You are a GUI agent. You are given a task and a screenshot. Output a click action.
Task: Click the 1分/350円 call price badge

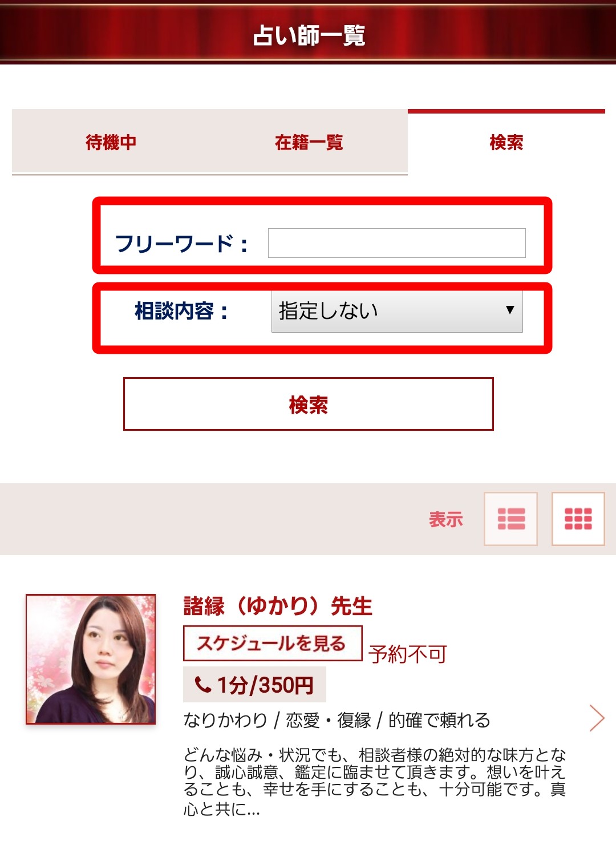(254, 684)
